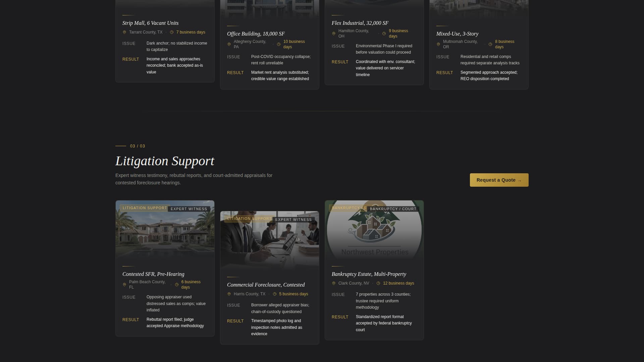Click the clock icon on Flex Industrial card
644x362 pixels.
tap(384, 33)
